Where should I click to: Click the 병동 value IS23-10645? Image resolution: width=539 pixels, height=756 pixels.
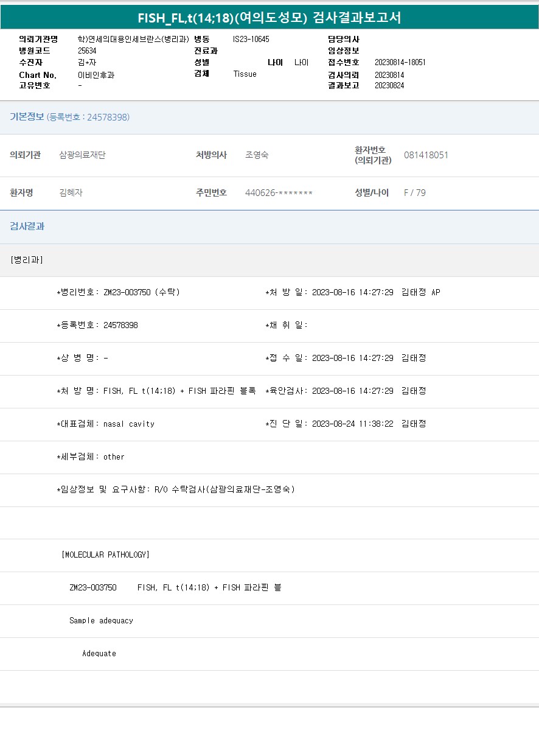pos(251,40)
